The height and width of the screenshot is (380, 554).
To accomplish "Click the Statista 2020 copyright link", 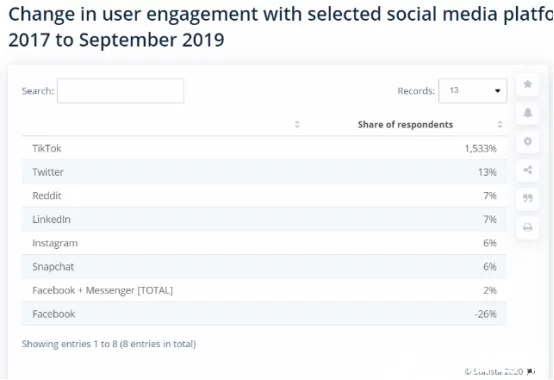I will (494, 372).
